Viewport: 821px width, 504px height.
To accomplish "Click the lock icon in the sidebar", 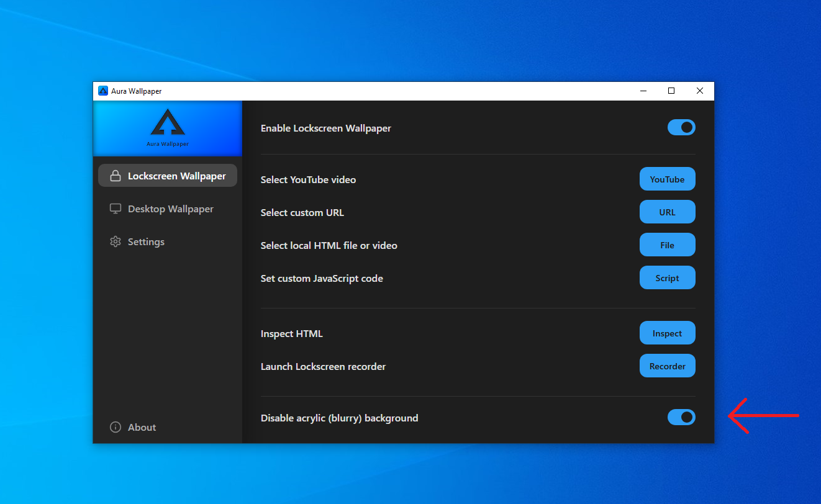I will [x=115, y=176].
